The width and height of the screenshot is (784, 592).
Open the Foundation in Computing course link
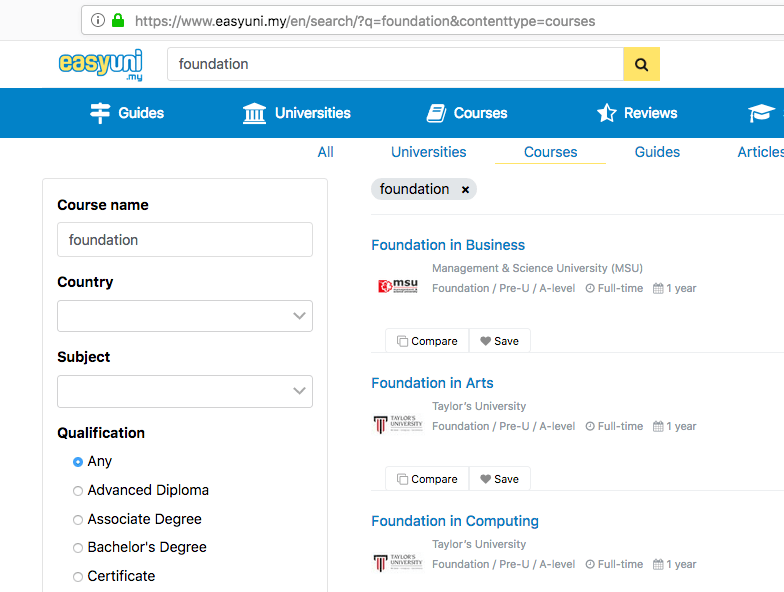[455, 521]
